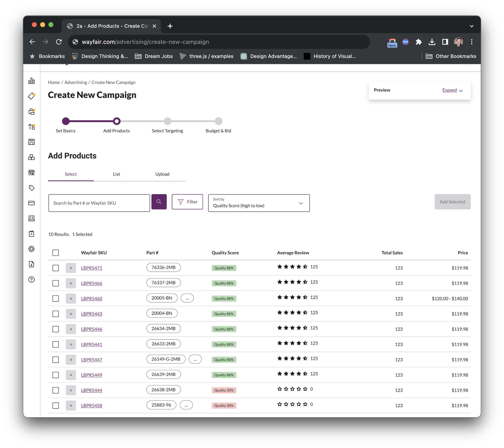
Task: Switch to the Select tab
Action: (71, 174)
